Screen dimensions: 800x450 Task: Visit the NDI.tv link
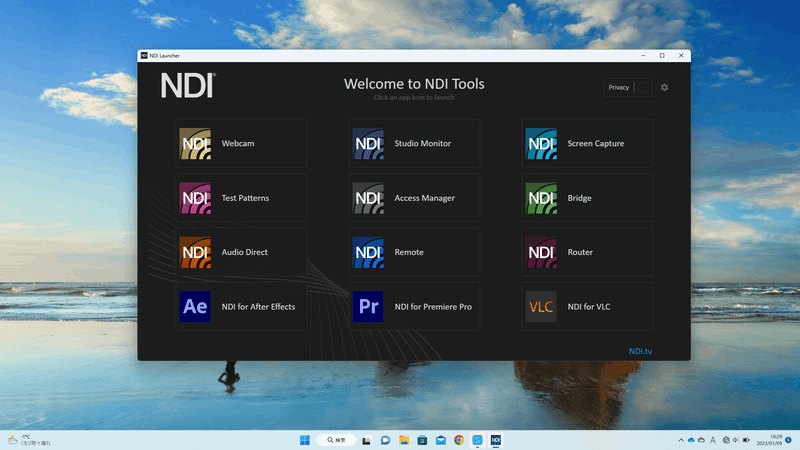(x=640, y=351)
